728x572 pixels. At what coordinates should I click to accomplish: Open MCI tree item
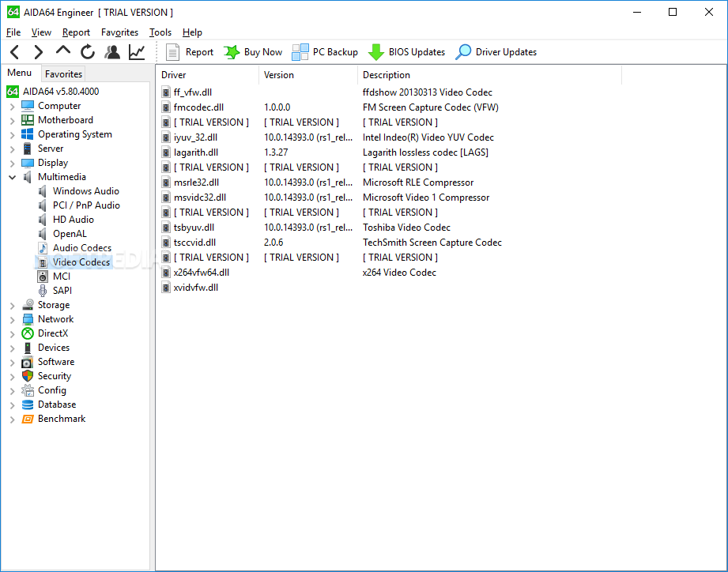point(62,277)
